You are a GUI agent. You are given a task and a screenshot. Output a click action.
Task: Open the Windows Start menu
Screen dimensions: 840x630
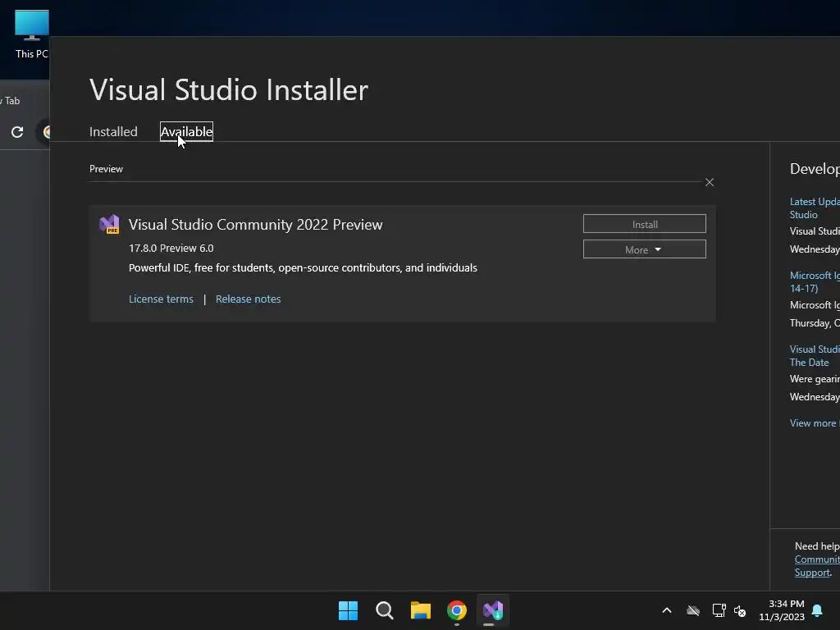tap(348, 610)
